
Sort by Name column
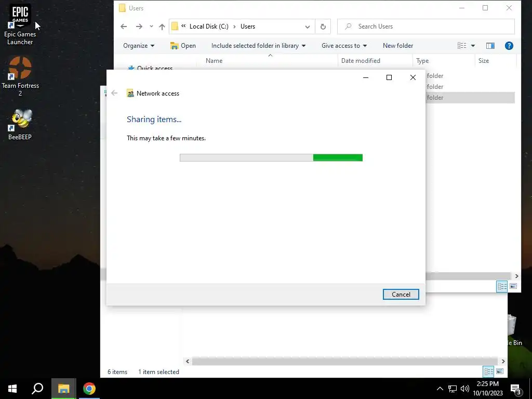[x=267, y=61]
